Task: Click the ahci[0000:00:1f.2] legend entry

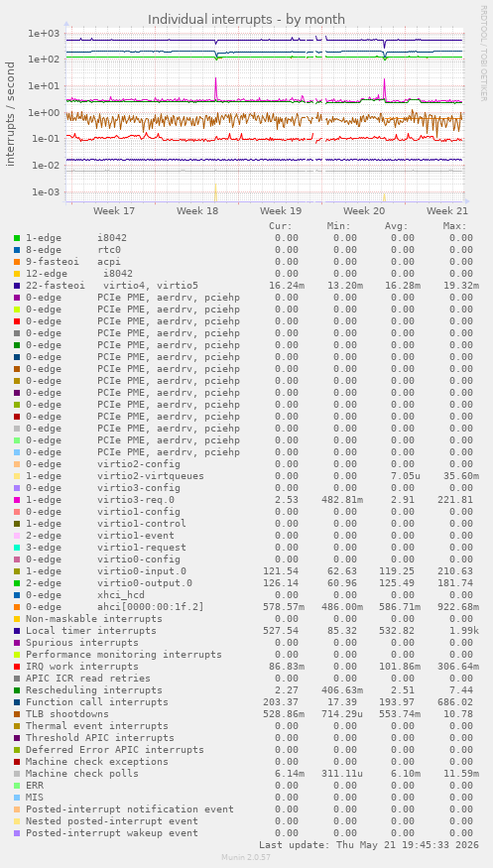Action: pos(114,607)
